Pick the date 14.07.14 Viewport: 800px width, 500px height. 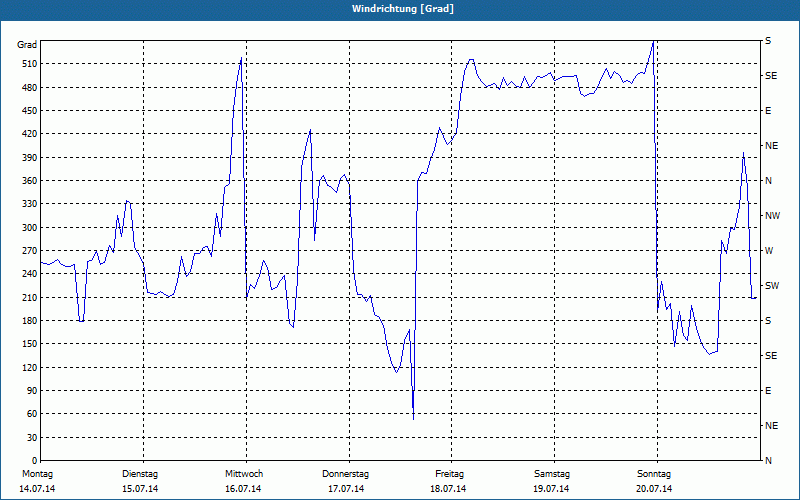tap(37, 489)
